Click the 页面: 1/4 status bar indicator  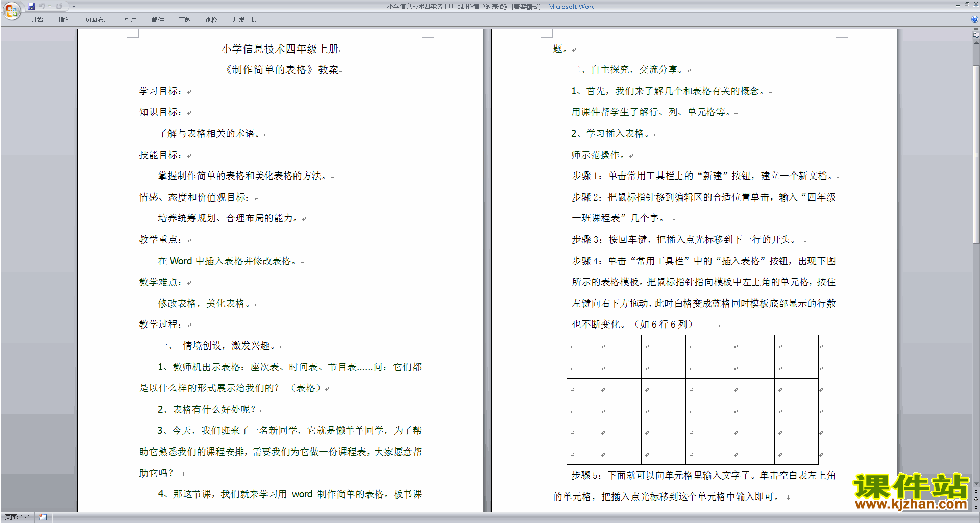[17, 517]
